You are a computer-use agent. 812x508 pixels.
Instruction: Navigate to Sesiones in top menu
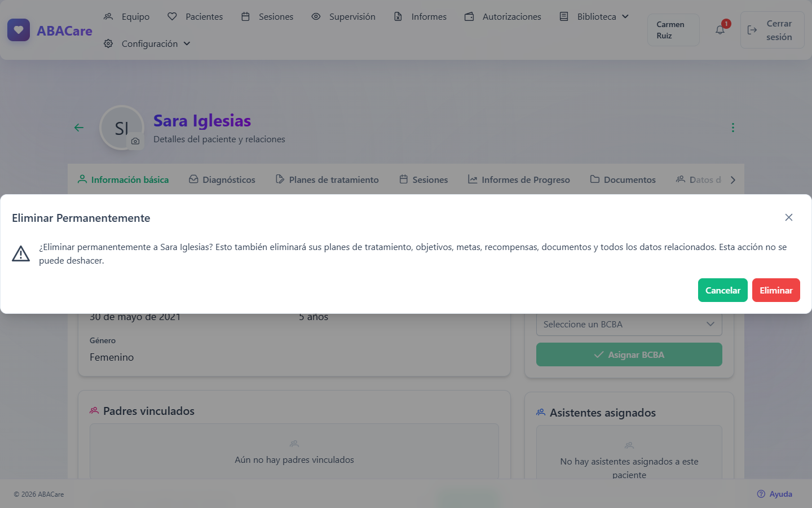click(x=267, y=16)
